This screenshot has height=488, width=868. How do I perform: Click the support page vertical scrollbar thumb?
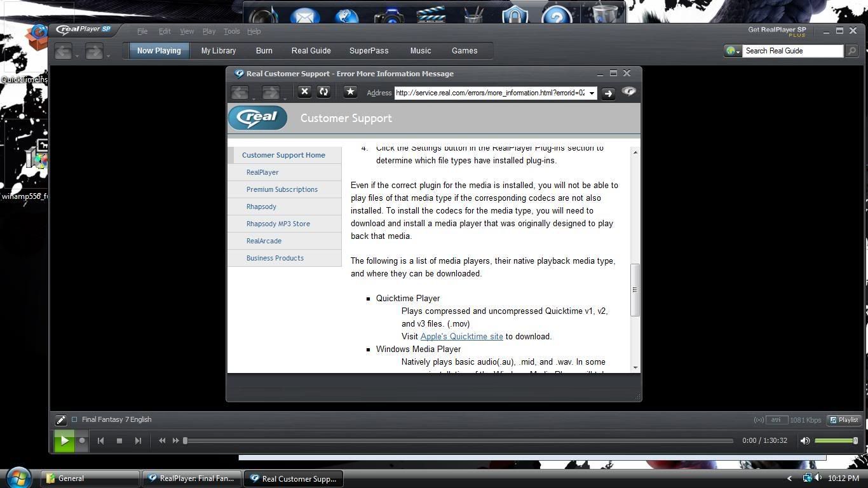point(634,290)
